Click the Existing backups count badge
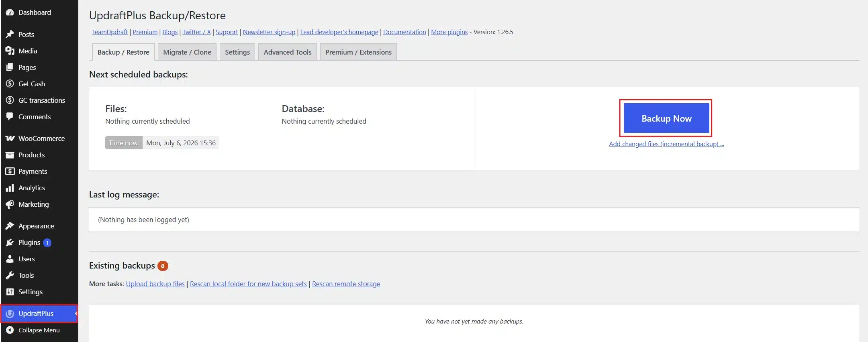The image size is (868, 342). (163, 266)
